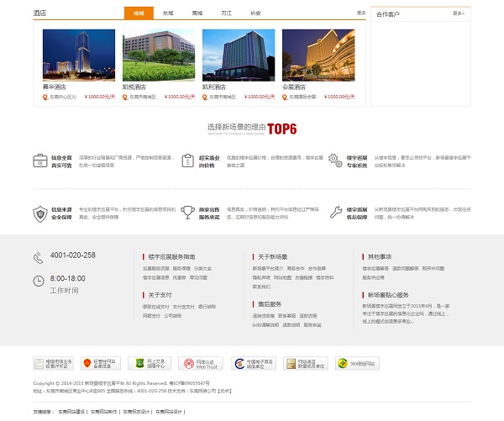Screen dimensions: 504x421
Task: Switch to the 东城 tab
Action: [168, 13]
